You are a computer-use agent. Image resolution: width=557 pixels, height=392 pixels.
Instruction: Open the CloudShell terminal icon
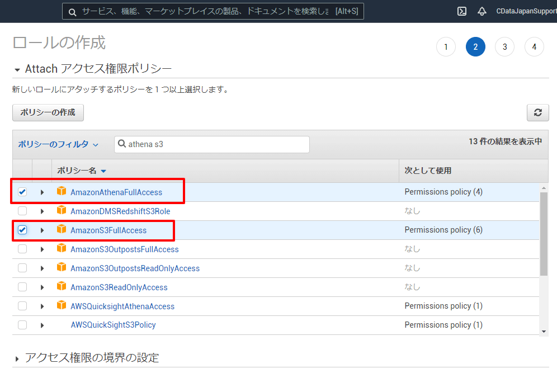coord(461,11)
